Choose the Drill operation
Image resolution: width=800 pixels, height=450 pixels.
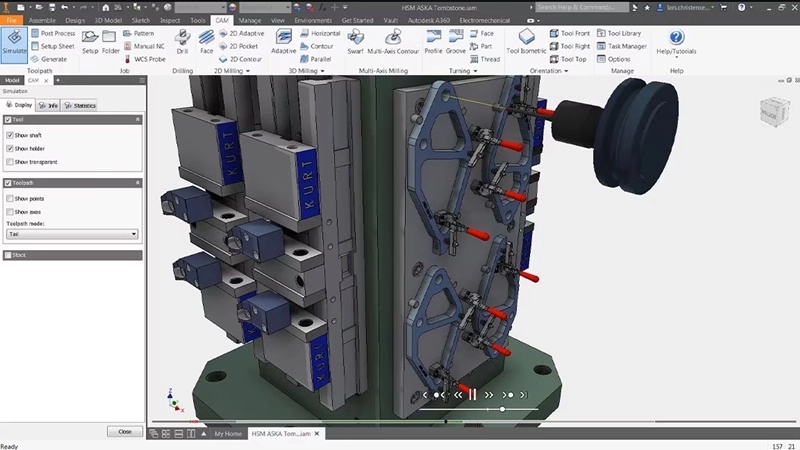[x=182, y=42]
